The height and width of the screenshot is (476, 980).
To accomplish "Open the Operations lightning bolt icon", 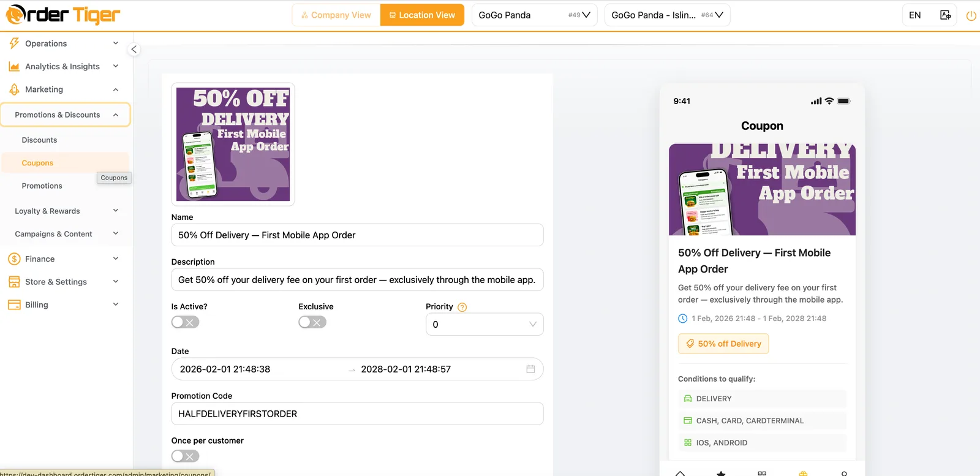I will coord(14,43).
